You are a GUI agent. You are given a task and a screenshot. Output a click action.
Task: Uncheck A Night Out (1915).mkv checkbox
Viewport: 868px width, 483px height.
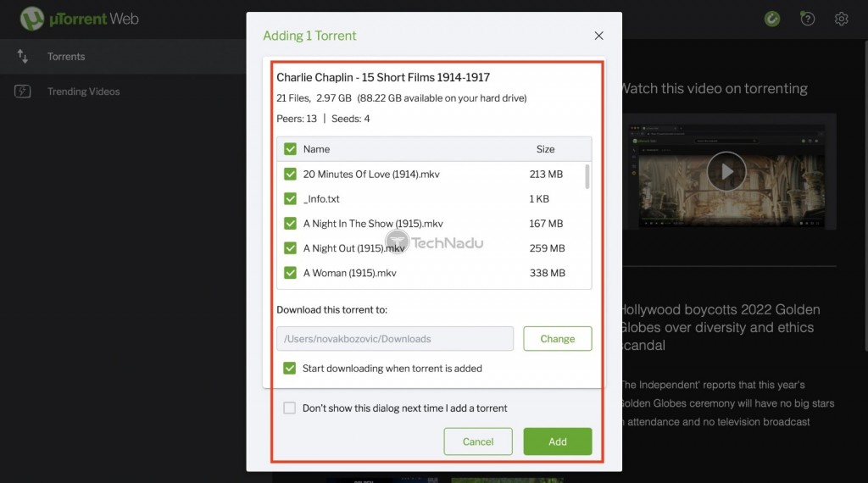290,248
